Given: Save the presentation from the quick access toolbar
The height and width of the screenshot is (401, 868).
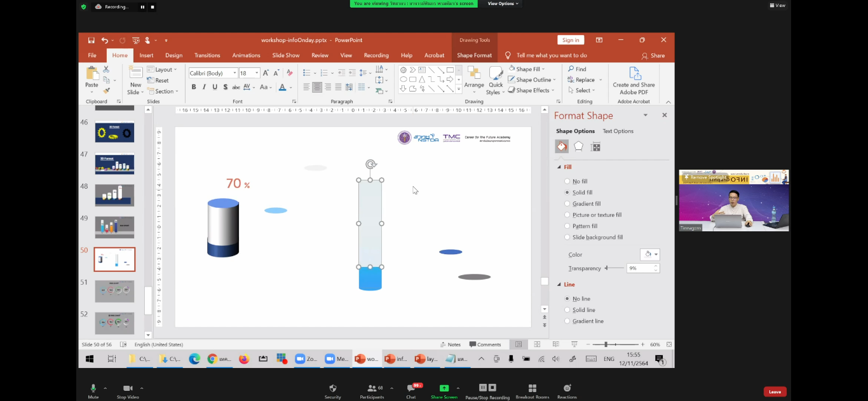Looking at the screenshot, I should pyautogui.click(x=92, y=40).
